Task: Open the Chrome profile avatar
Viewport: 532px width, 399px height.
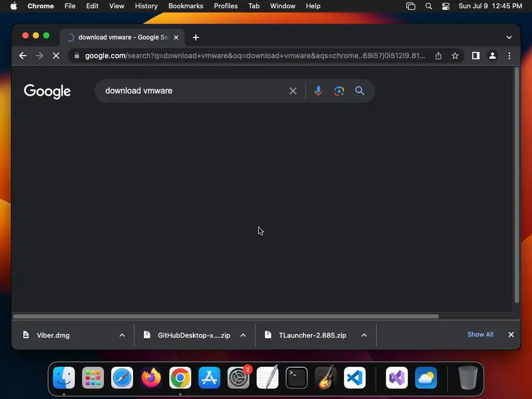Action: tap(493, 56)
